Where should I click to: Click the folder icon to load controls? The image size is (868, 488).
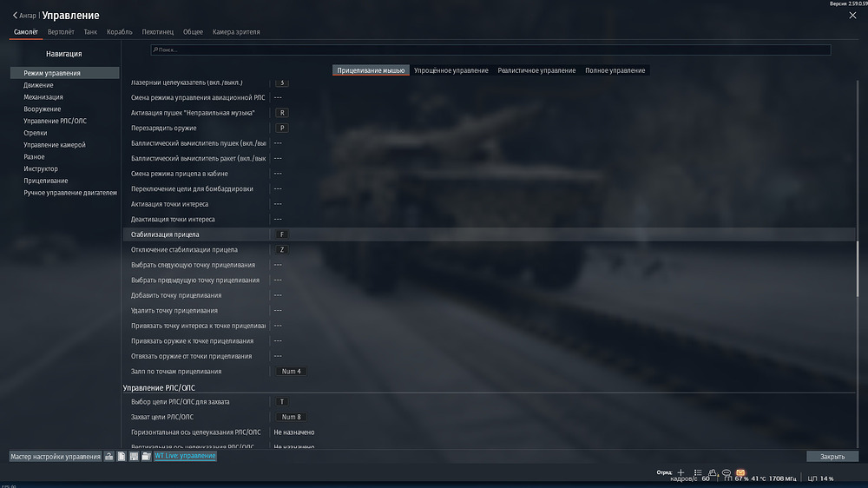[x=146, y=457]
